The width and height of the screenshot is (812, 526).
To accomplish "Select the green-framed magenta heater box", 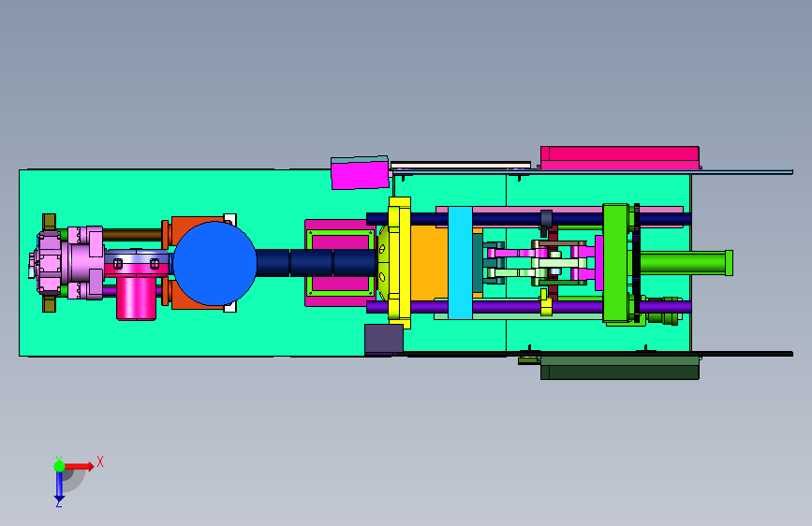I will click(341, 263).
